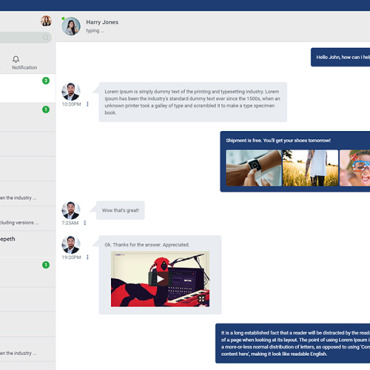Click the "typing ..." status text
This screenshot has height=370, width=370.
[95, 31]
